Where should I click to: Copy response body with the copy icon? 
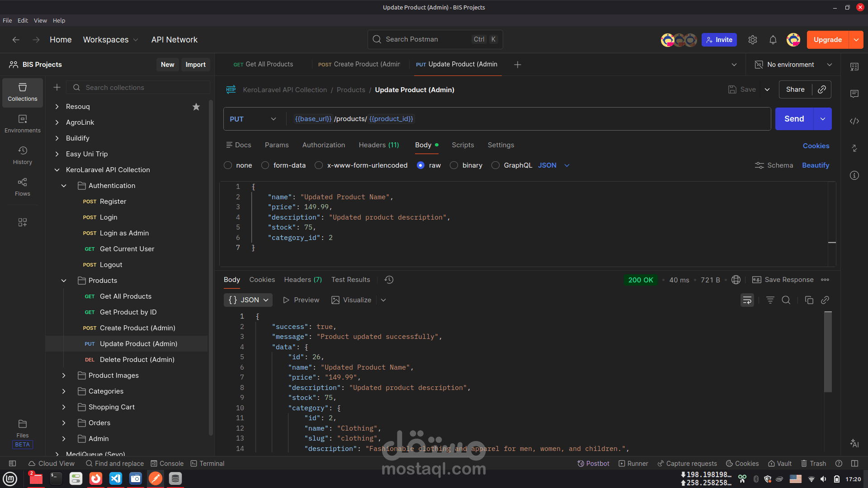click(809, 300)
